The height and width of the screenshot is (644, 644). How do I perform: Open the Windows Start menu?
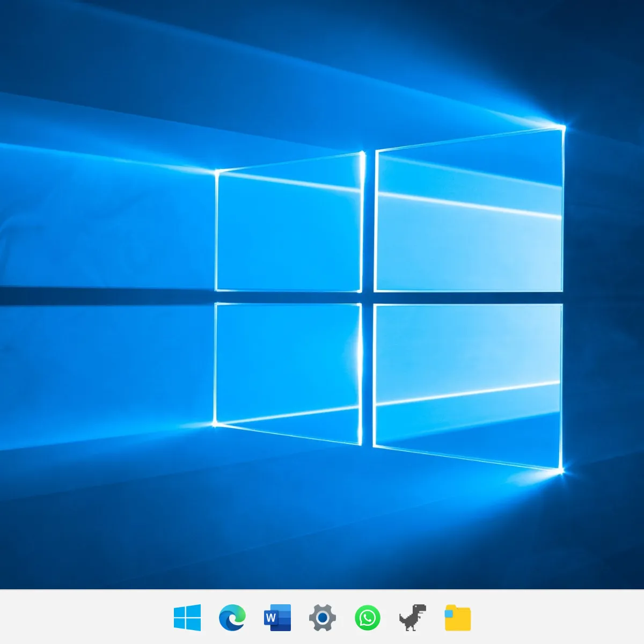187,618
